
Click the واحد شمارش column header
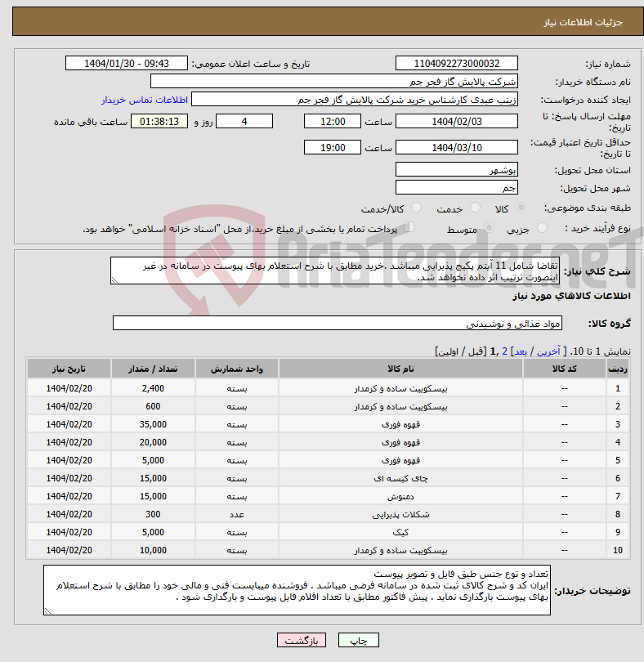[236, 369]
